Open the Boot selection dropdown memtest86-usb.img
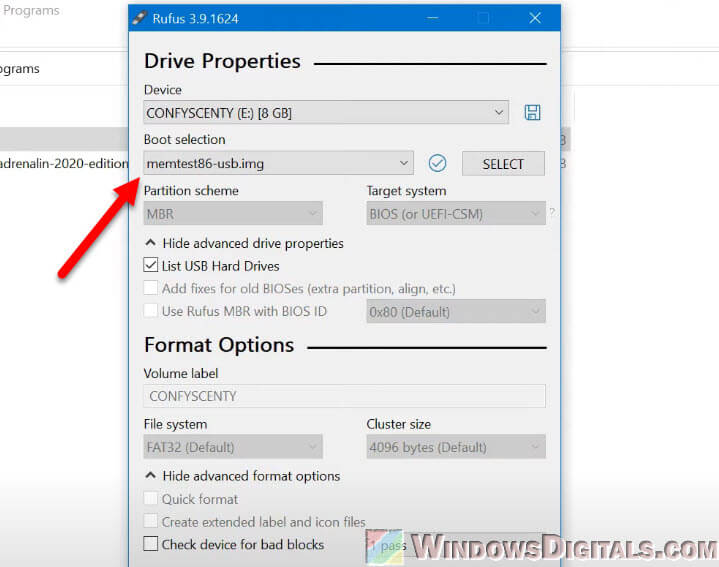Screen dimensions: 719x567 pos(278,163)
